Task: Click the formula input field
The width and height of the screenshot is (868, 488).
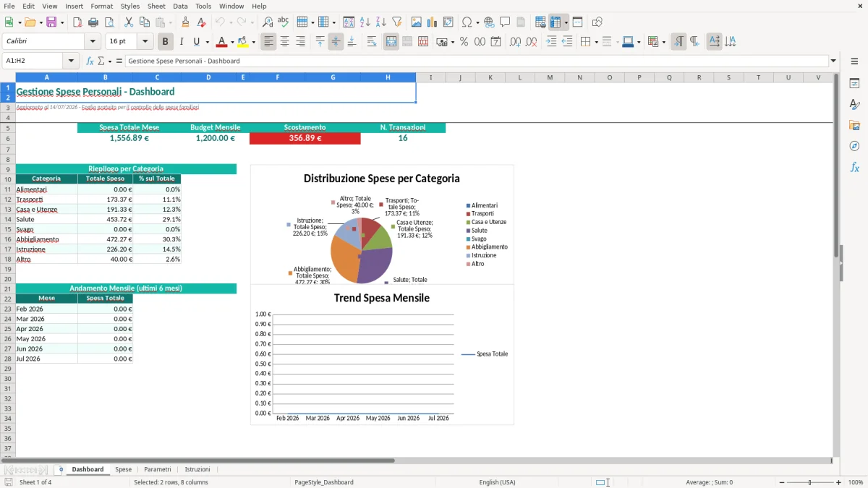Action: click(477, 61)
